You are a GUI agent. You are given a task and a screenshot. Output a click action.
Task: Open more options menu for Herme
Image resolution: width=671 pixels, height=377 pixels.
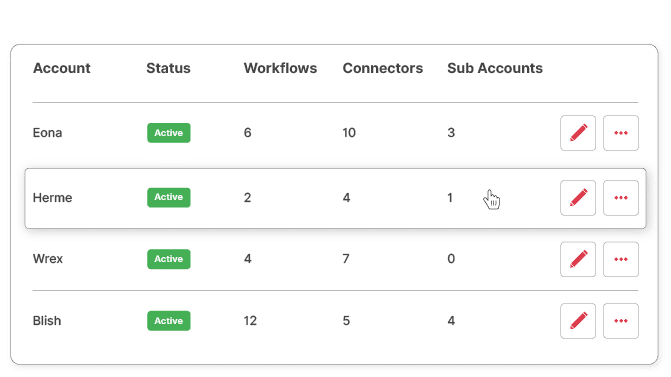point(621,198)
